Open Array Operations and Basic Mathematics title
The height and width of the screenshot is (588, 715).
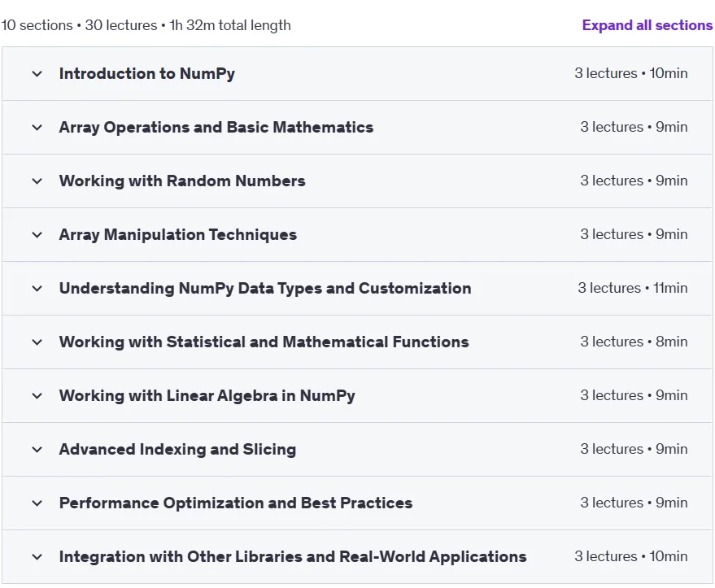coord(216,127)
